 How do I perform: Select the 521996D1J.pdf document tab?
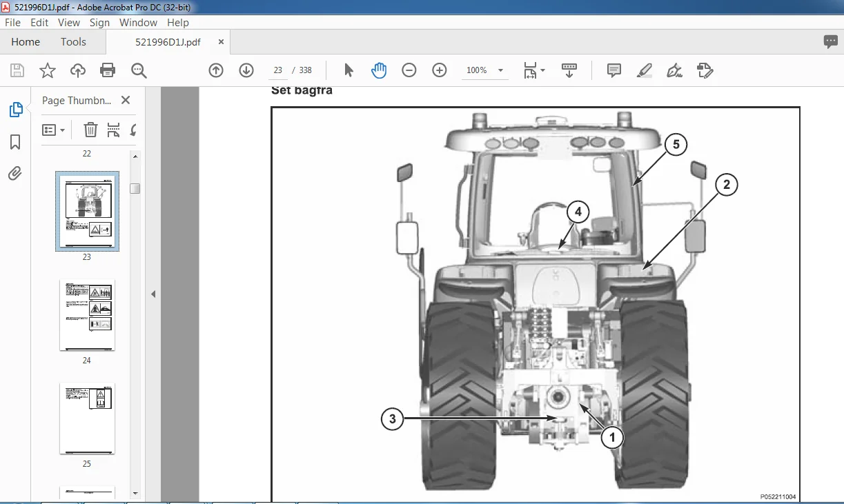(168, 42)
